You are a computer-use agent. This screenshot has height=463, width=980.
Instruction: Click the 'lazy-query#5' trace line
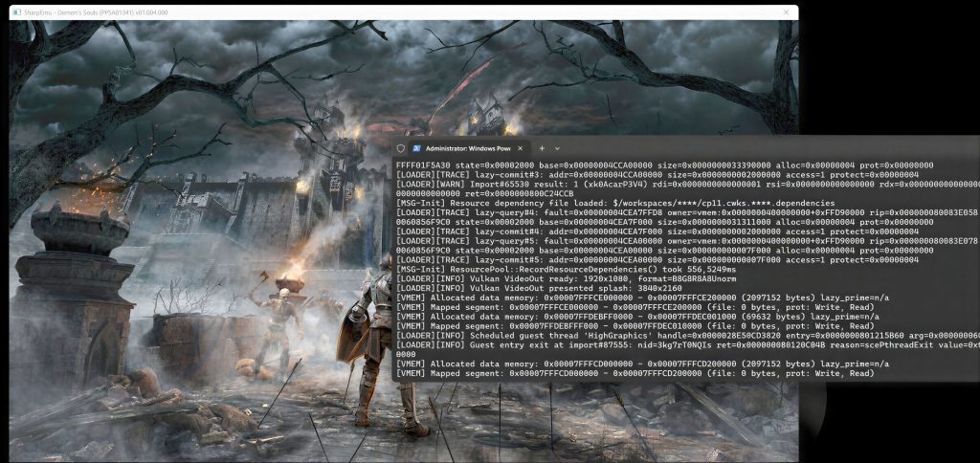(x=687, y=240)
